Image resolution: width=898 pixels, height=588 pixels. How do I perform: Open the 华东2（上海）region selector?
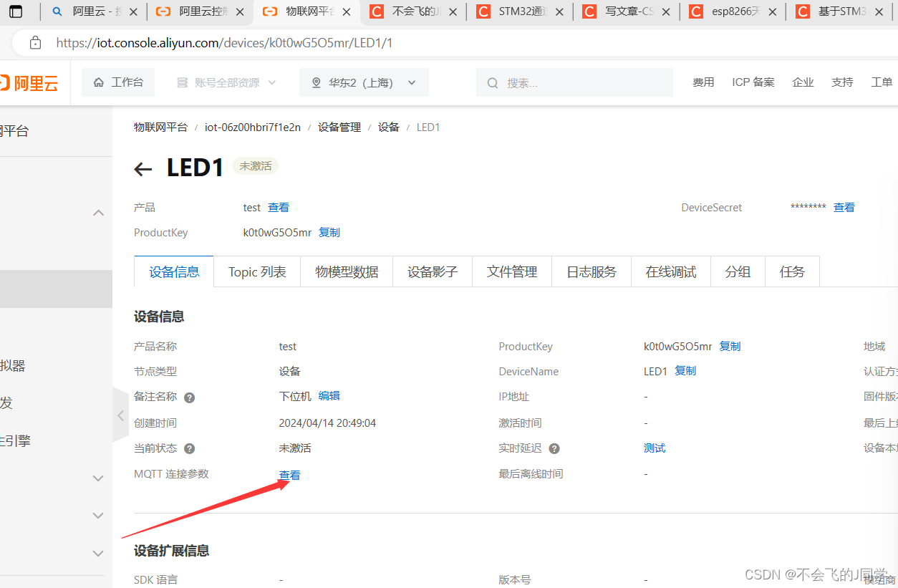362,82
